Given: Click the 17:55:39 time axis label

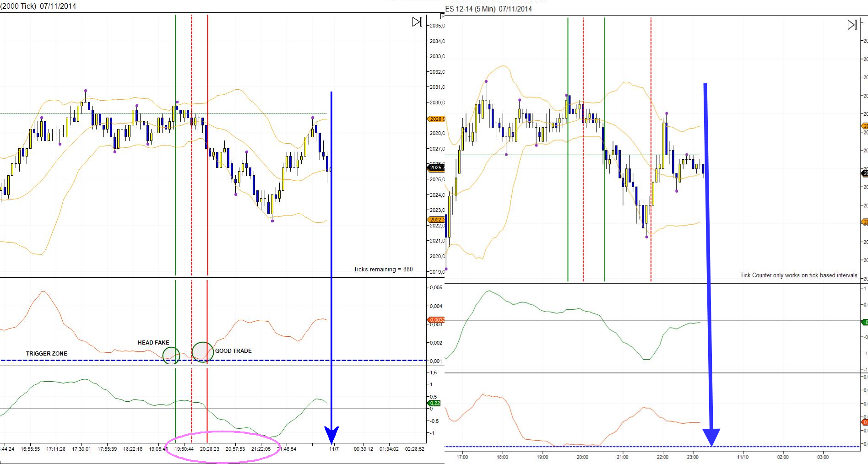Looking at the screenshot, I should (107, 449).
